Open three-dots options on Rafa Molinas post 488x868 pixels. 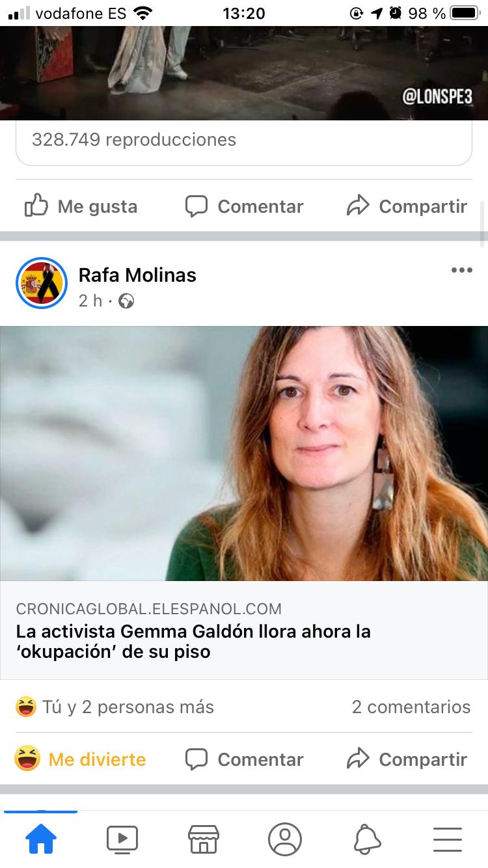pos(461,270)
